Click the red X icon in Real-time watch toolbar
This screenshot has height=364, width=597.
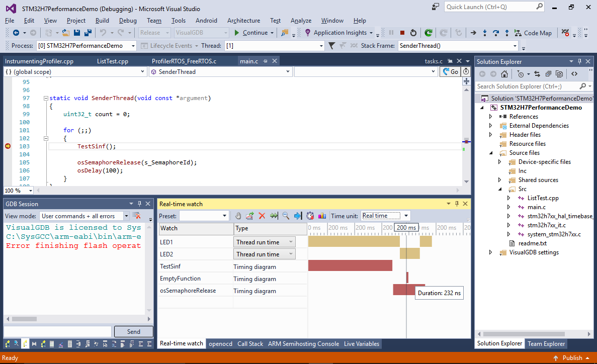[262, 216]
